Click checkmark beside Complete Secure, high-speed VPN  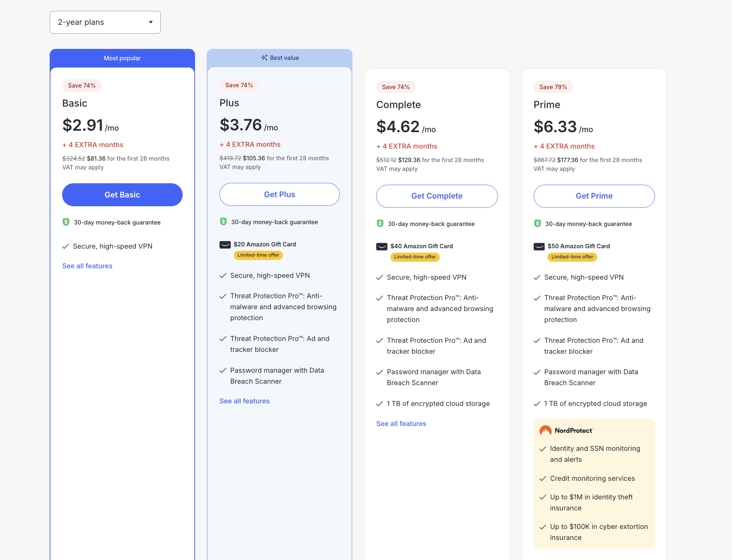point(380,277)
